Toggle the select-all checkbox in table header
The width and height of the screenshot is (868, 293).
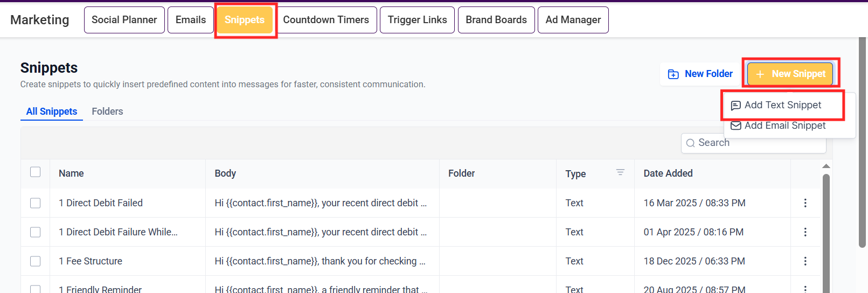[36, 172]
